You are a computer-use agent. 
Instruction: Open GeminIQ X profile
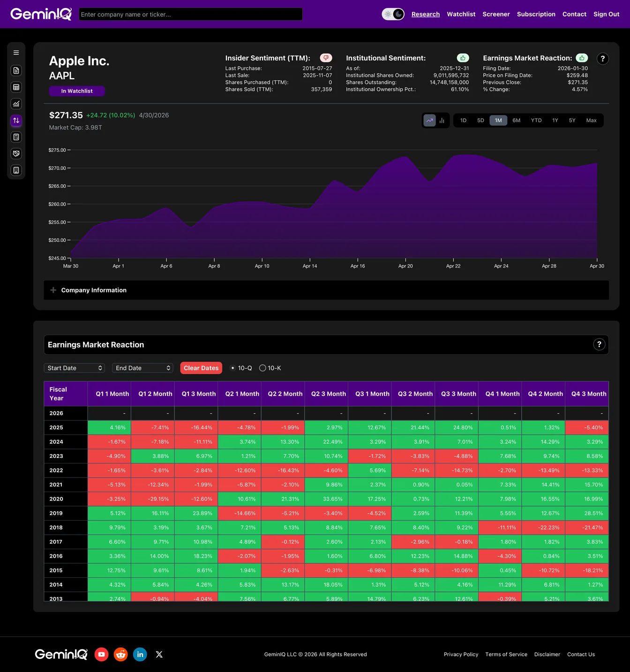point(159,654)
